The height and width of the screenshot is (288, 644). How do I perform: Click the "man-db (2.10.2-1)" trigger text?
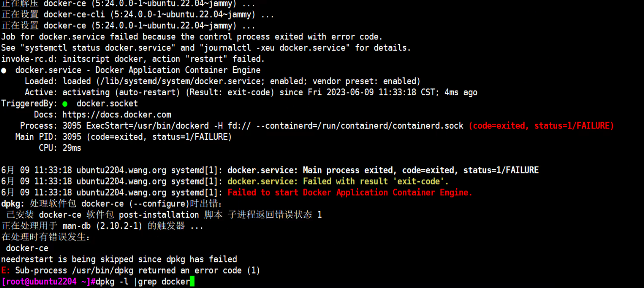tap(102, 226)
